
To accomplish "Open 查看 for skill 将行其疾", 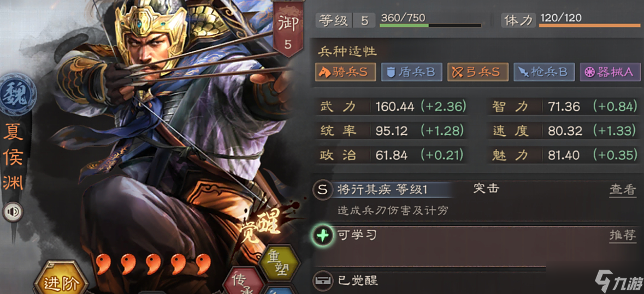I will [x=623, y=189].
